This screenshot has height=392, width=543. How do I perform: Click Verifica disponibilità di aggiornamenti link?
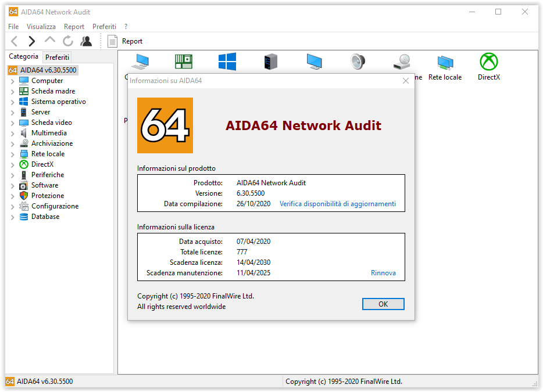pos(338,204)
